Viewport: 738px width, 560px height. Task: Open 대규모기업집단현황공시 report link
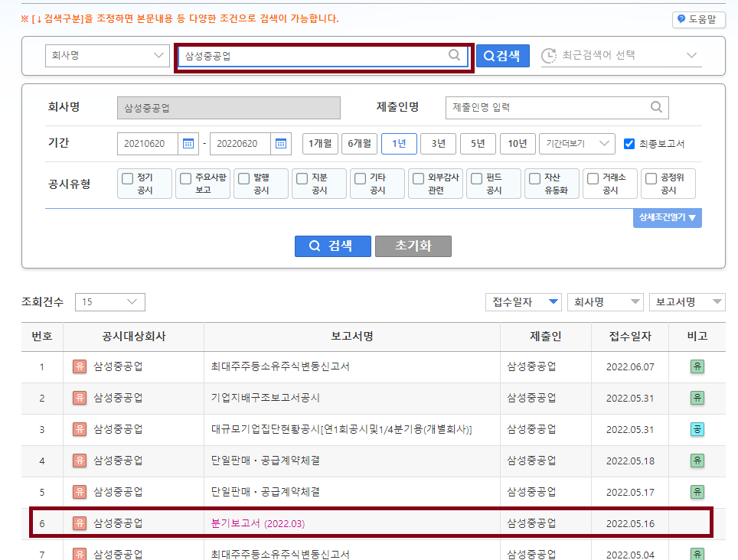click(341, 429)
